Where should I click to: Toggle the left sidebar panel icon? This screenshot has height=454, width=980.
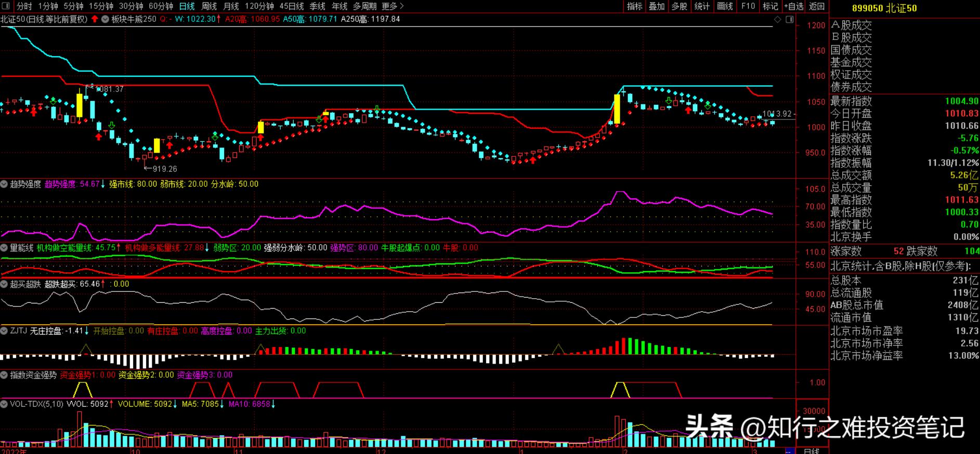[5, 6]
